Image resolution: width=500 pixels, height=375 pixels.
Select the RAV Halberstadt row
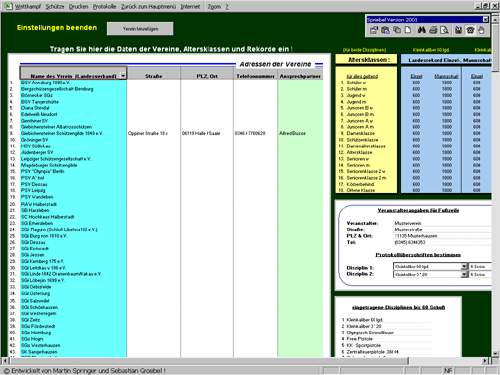click(x=73, y=204)
